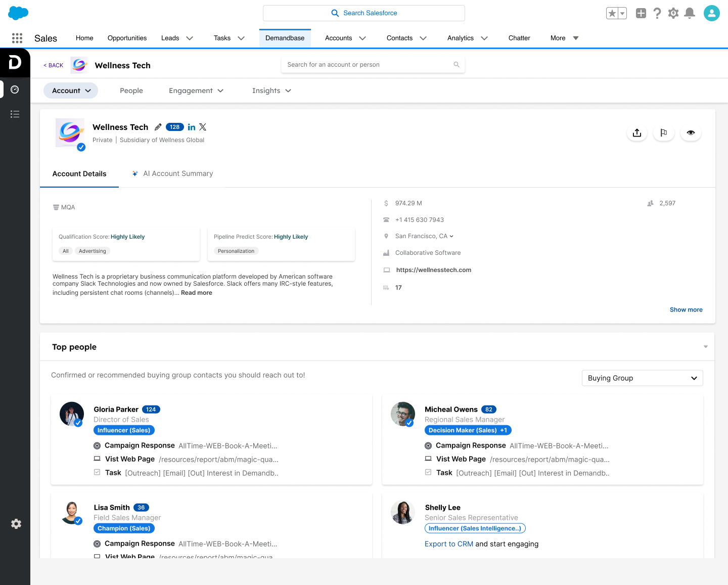The image size is (728, 585).
Task: Collapse the Top people section arrow
Action: [x=705, y=347]
